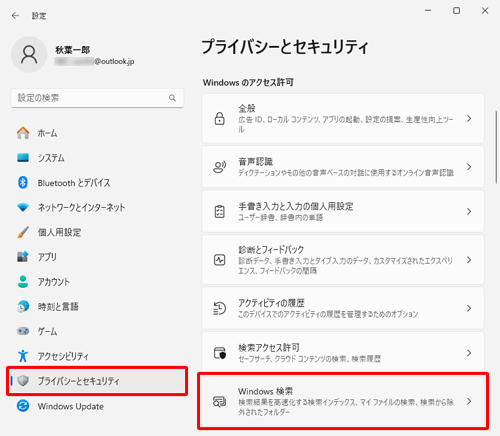The height and width of the screenshot is (436, 500).
Task: Select 個人用設定 in sidebar
Action: [97, 232]
